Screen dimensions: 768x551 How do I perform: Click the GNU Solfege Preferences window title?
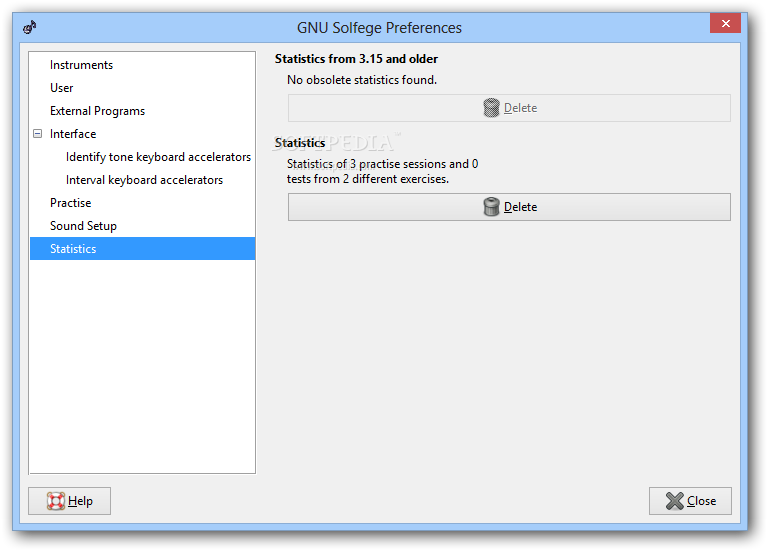click(x=379, y=27)
